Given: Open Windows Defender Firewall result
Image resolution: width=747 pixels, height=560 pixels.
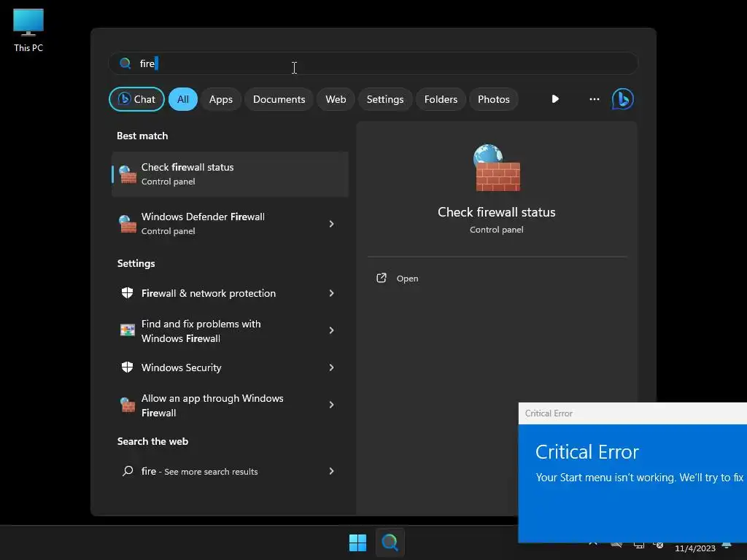Looking at the screenshot, I should (230, 224).
